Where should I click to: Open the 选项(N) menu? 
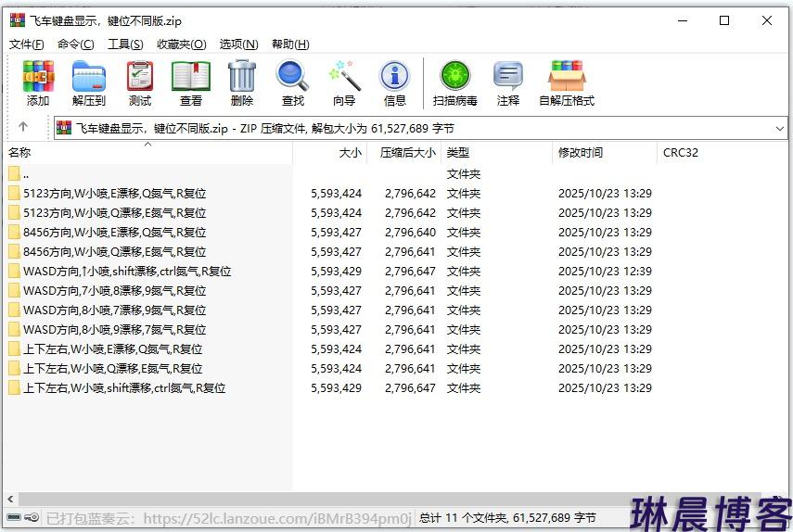[x=238, y=44]
